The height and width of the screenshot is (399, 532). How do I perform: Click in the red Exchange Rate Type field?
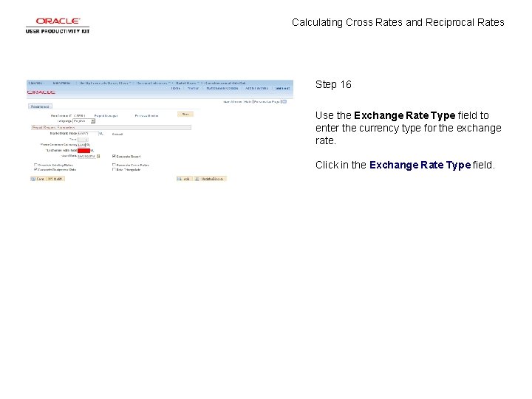[83, 151]
